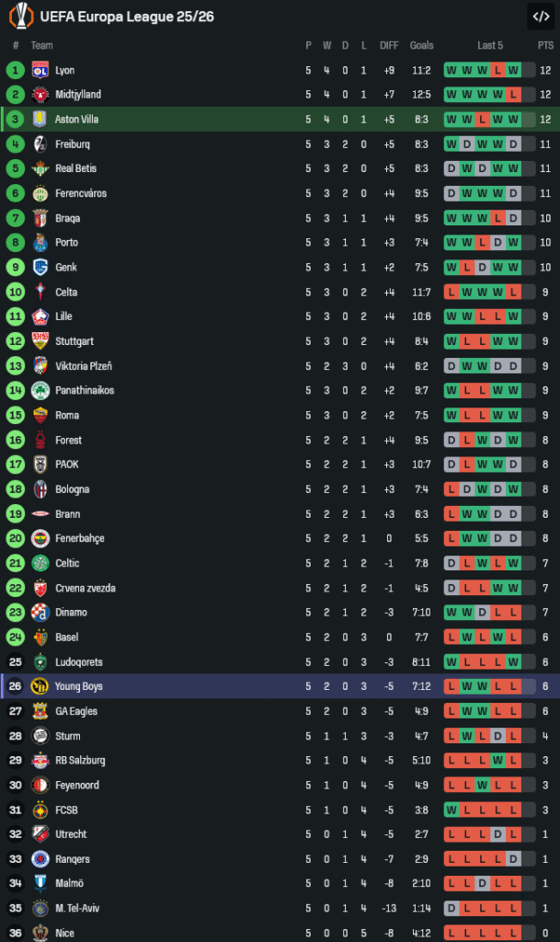The height and width of the screenshot is (942, 560).
Task: Select the Real Betis team name
Action: (75, 168)
